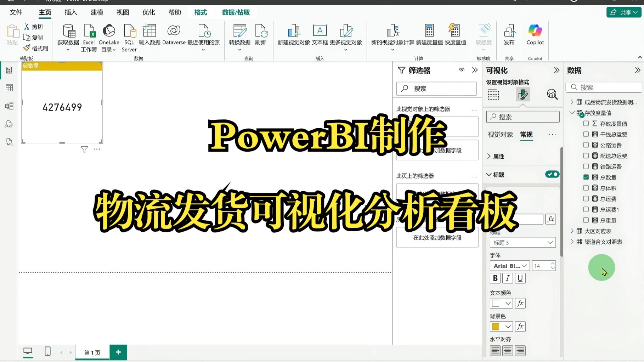The height and width of the screenshot is (362, 644).
Task: Switch to Table view in left sidebar
Action: coord(9,87)
